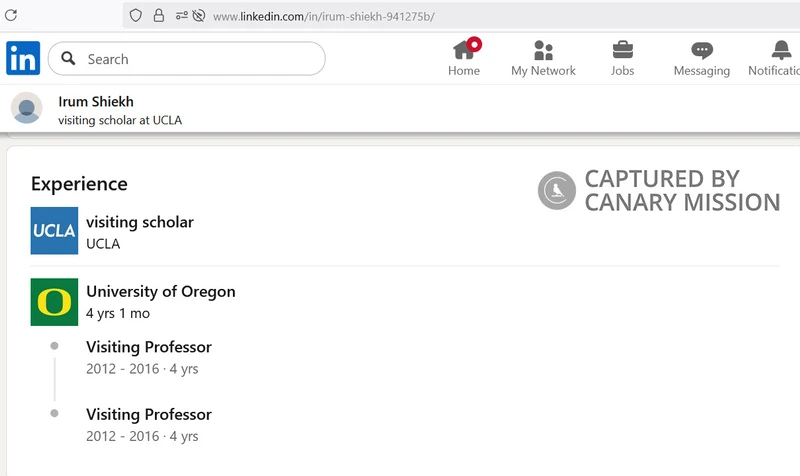Image resolution: width=800 pixels, height=476 pixels.
Task: Open Notifications bell icon
Action: pyautogui.click(x=781, y=50)
